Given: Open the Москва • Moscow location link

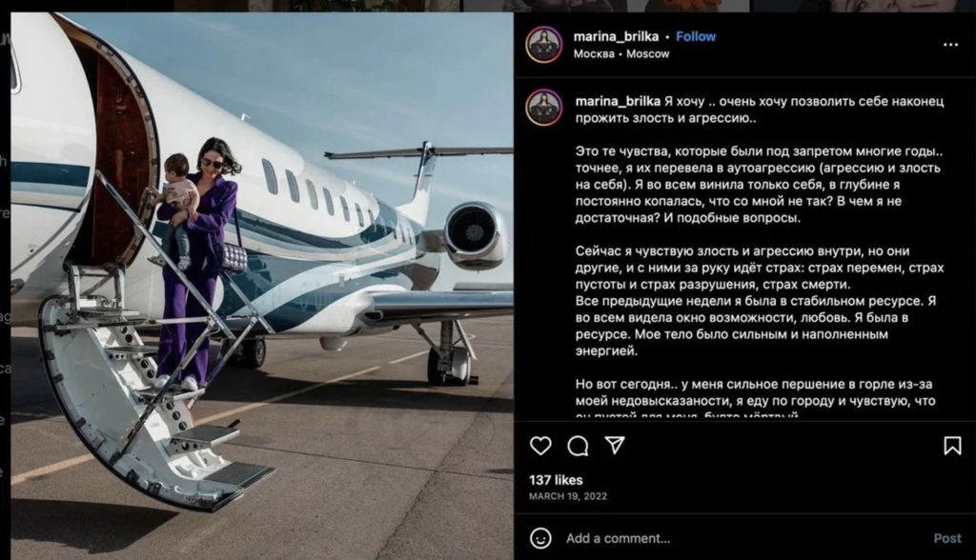Looking at the screenshot, I should coord(621,54).
